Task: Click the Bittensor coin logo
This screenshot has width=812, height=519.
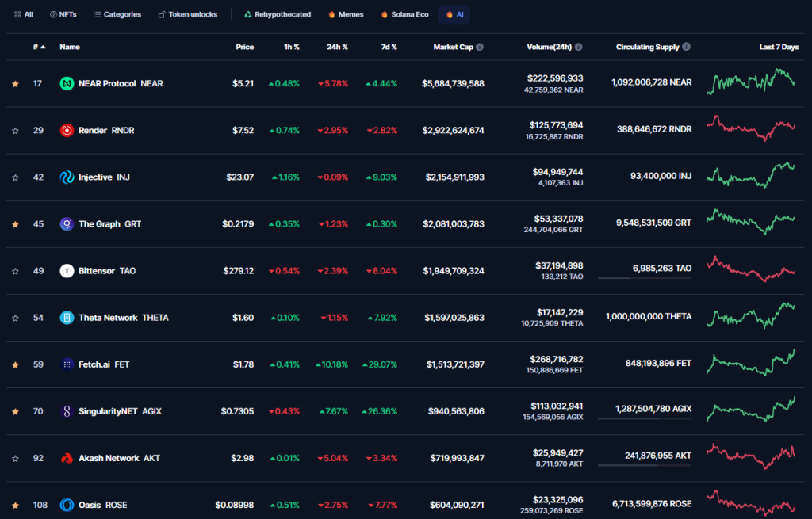Action: point(67,271)
